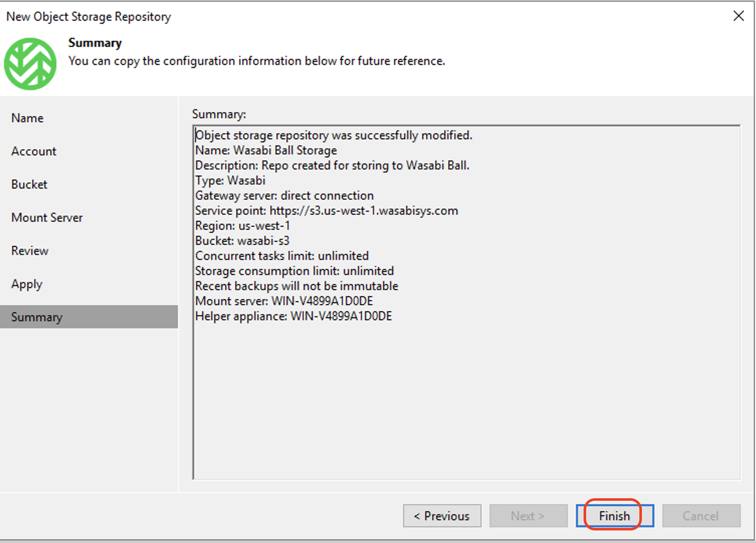756x543 pixels.
Task: Click the Description line about Wasabi Ball
Action: pos(332,165)
